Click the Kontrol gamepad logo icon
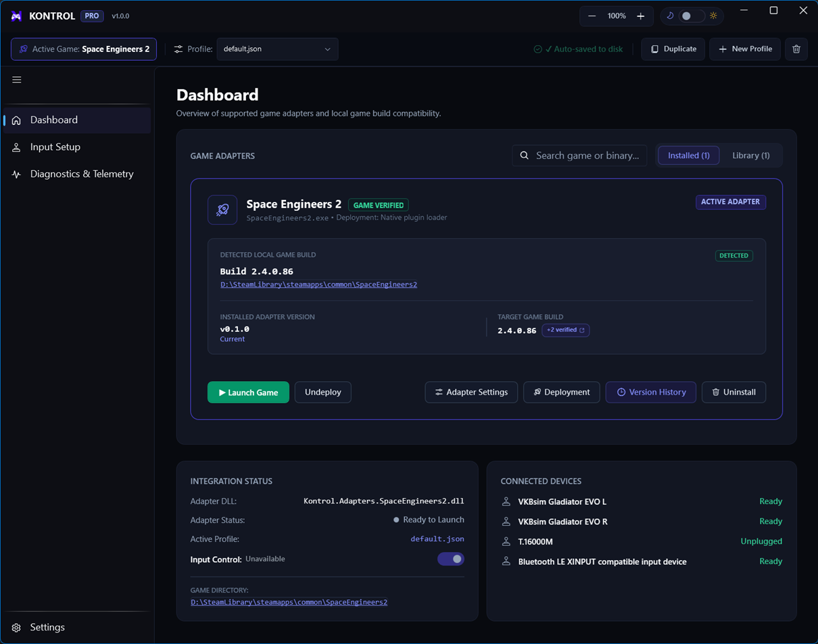818x644 pixels. tap(16, 16)
